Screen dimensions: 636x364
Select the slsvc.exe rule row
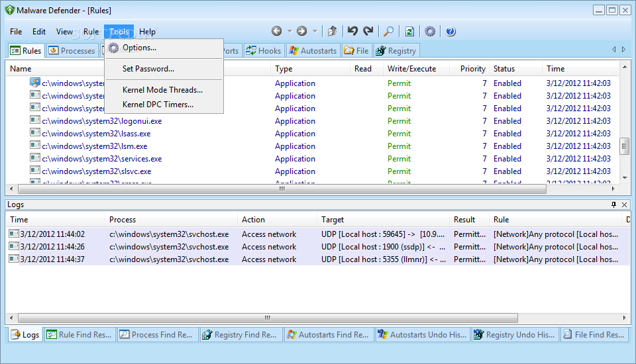pos(311,171)
